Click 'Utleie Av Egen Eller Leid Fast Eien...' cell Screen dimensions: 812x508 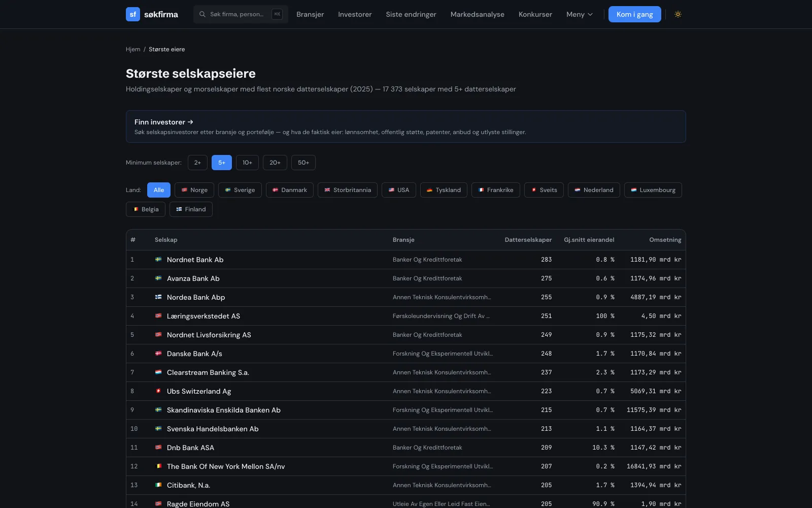[x=441, y=504]
